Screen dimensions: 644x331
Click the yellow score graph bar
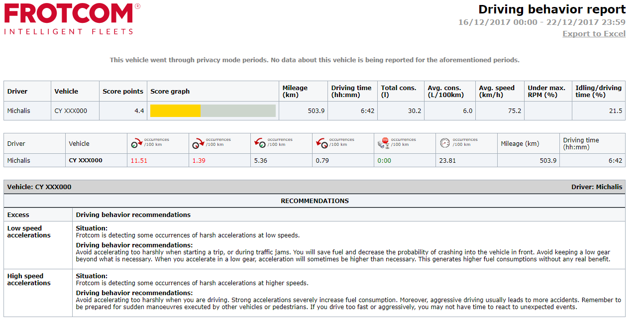(175, 111)
